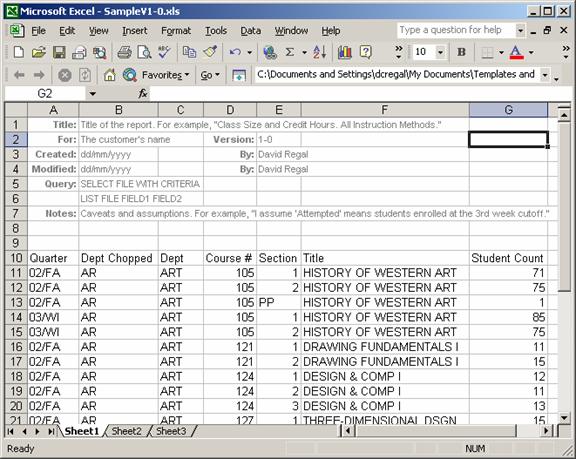This screenshot has height=459, width=576.
Task: Click the Save floppy disk icon
Action: pos(59,52)
